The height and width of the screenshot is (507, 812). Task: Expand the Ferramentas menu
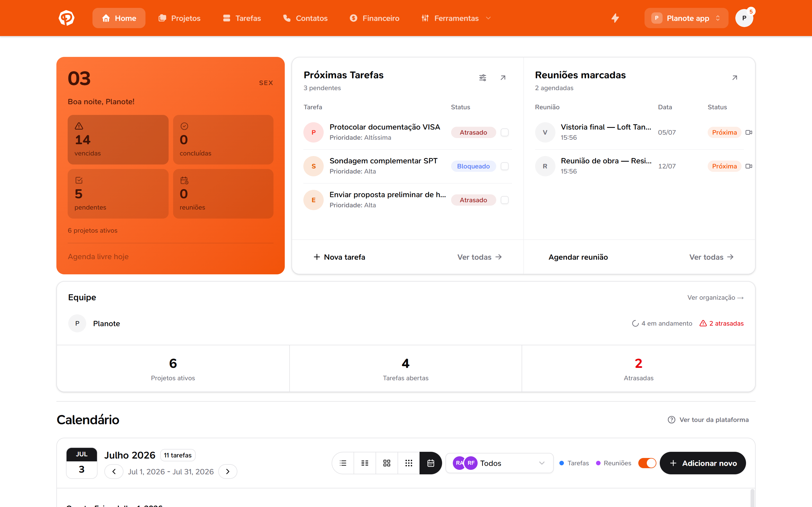[456, 18]
